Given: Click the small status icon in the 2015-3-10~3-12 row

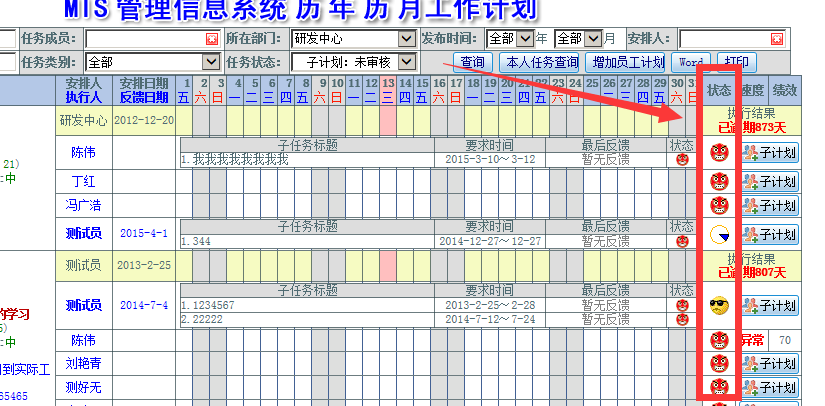Looking at the screenshot, I should point(682,159).
